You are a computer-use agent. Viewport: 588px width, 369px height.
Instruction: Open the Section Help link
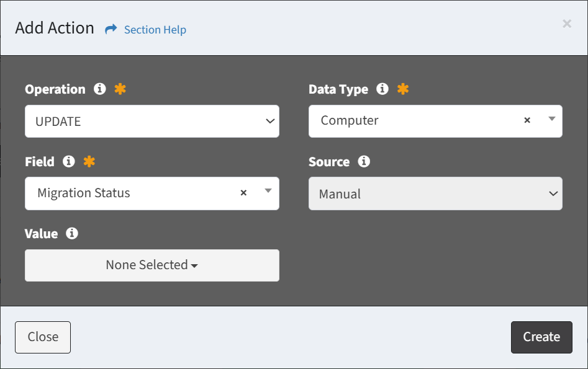(x=155, y=30)
